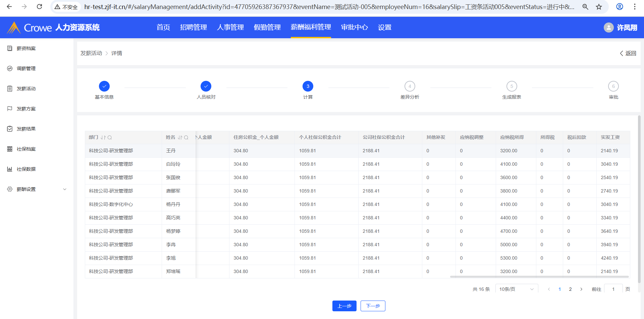Click the user avatar icon beside 许凤翔

[x=608, y=28]
